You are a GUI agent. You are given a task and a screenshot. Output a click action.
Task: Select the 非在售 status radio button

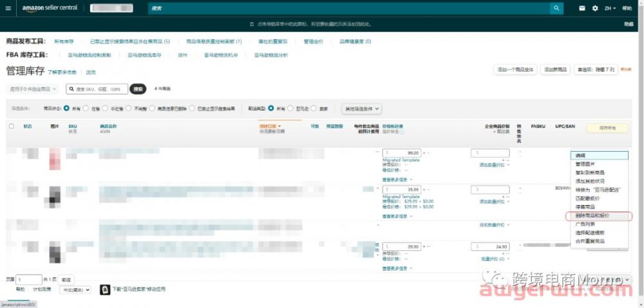pos(105,109)
